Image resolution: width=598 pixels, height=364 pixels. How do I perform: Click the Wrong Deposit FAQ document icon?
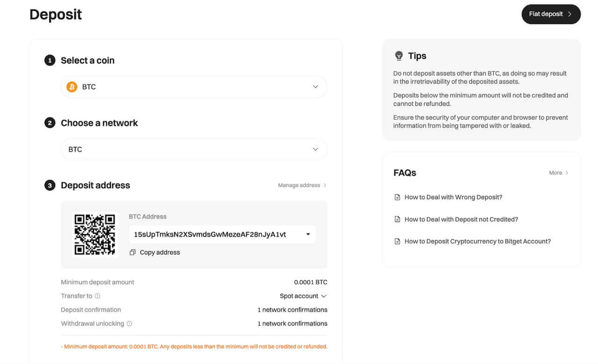pos(398,197)
